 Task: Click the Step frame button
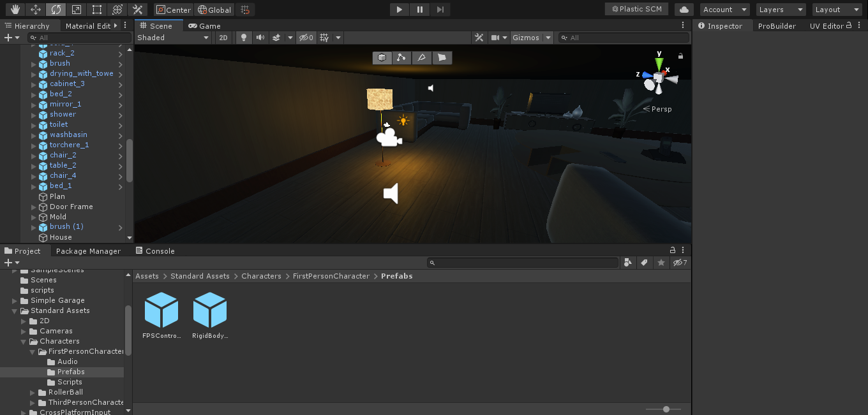click(x=440, y=10)
